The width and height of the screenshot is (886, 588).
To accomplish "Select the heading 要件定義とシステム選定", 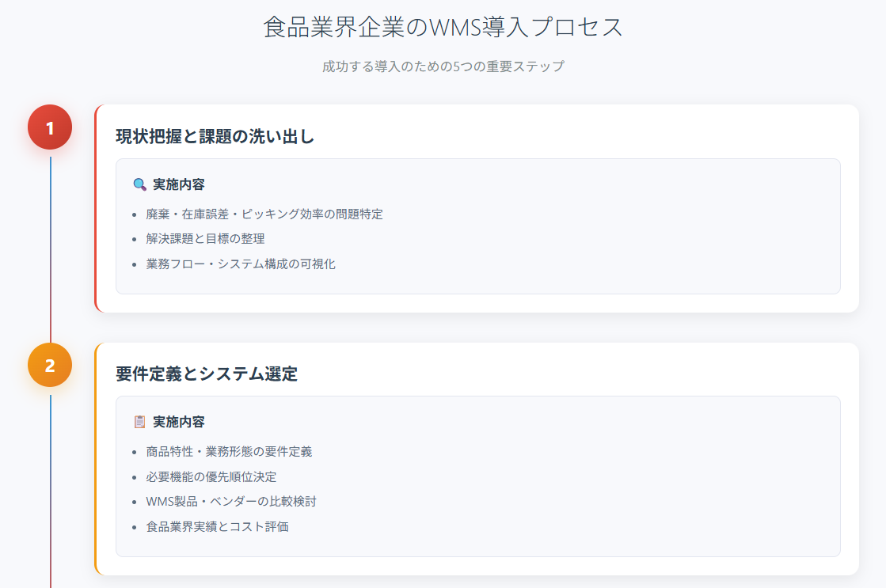I will [x=206, y=374].
